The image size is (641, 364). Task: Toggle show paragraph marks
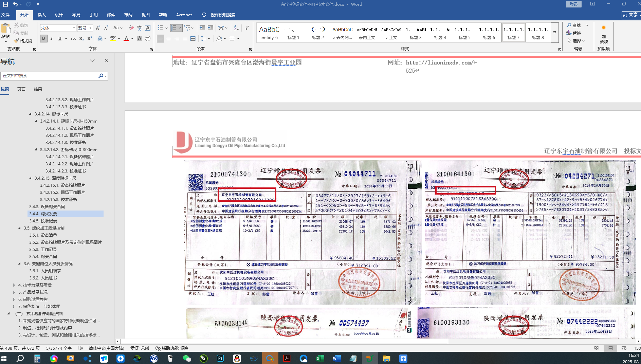(247, 28)
